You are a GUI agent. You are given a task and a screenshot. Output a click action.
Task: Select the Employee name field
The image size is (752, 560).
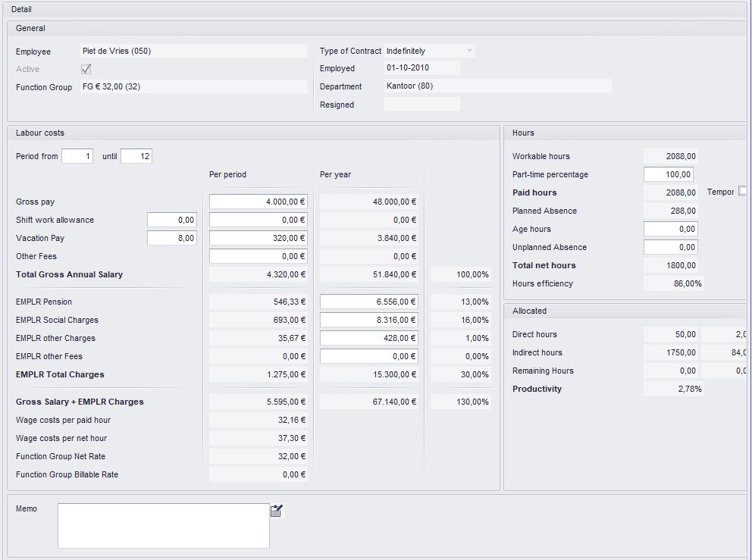click(x=194, y=51)
